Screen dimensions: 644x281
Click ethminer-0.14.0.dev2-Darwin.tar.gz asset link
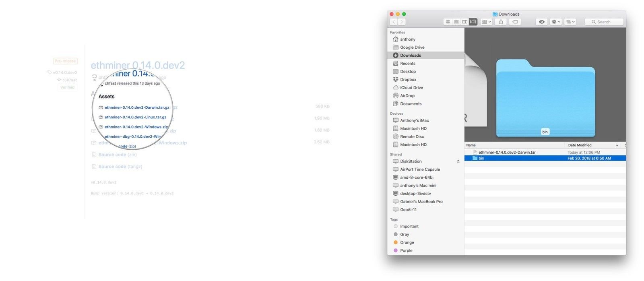[x=137, y=107]
